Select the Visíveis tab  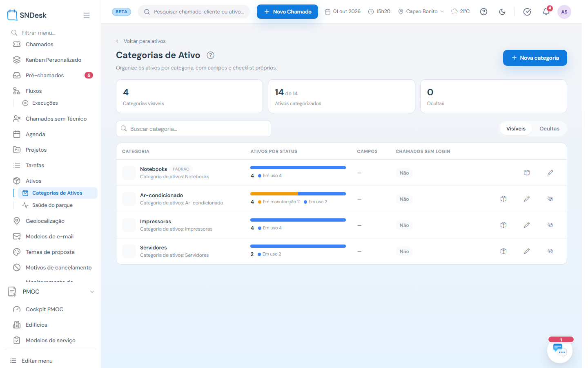[x=516, y=129]
